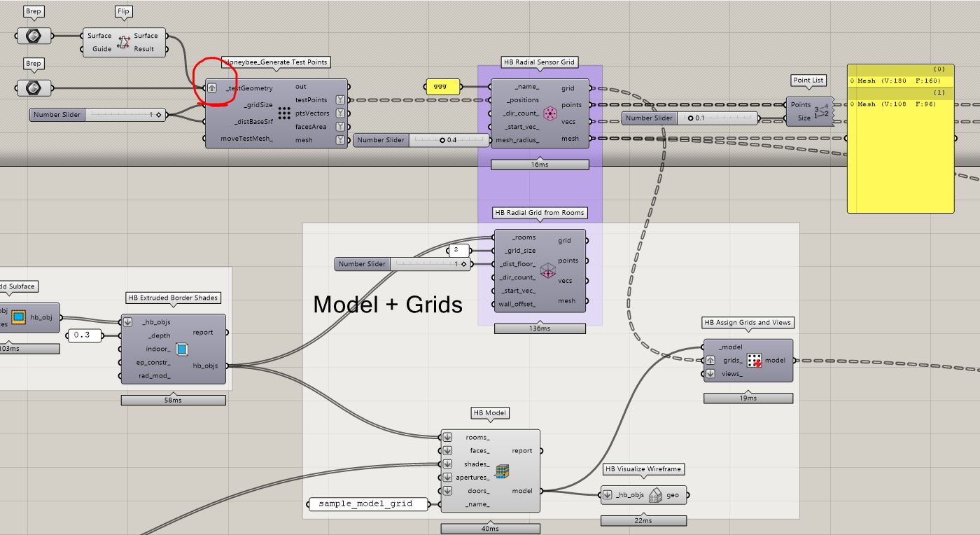Click the flatten arrow on HB Model apertures_

pos(447,478)
